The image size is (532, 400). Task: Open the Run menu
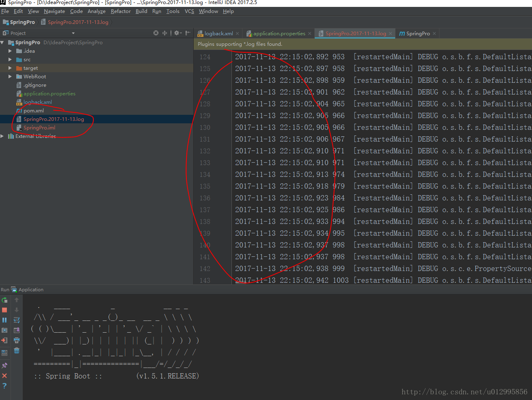[x=157, y=11]
